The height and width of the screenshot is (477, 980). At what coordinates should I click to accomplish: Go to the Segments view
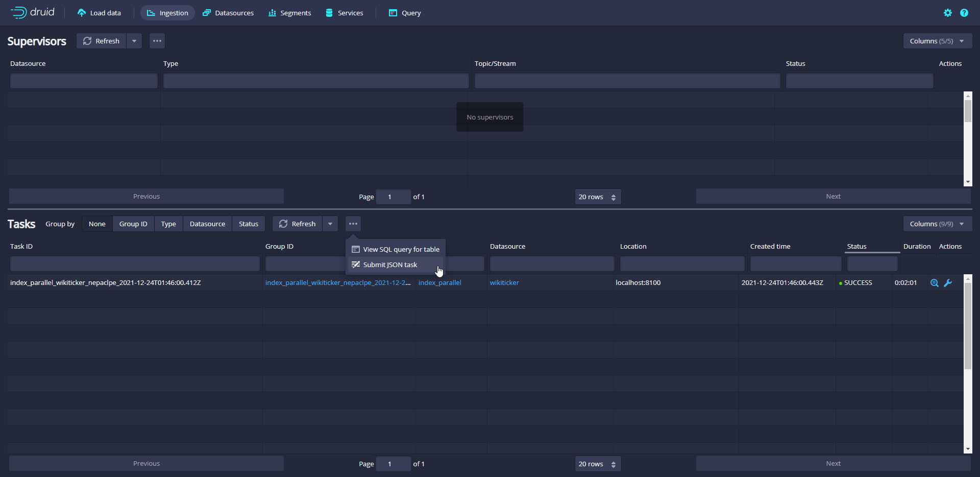(x=289, y=13)
